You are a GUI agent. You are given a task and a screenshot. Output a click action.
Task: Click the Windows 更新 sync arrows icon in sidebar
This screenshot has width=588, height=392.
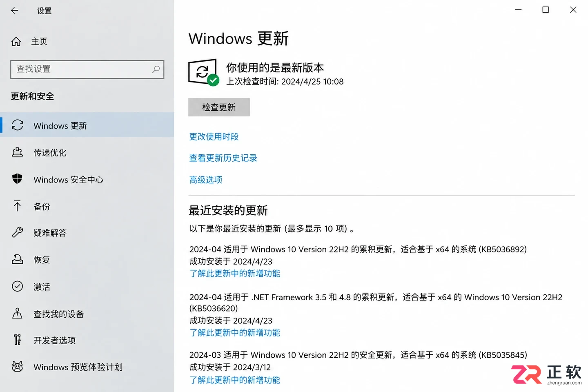(18, 125)
